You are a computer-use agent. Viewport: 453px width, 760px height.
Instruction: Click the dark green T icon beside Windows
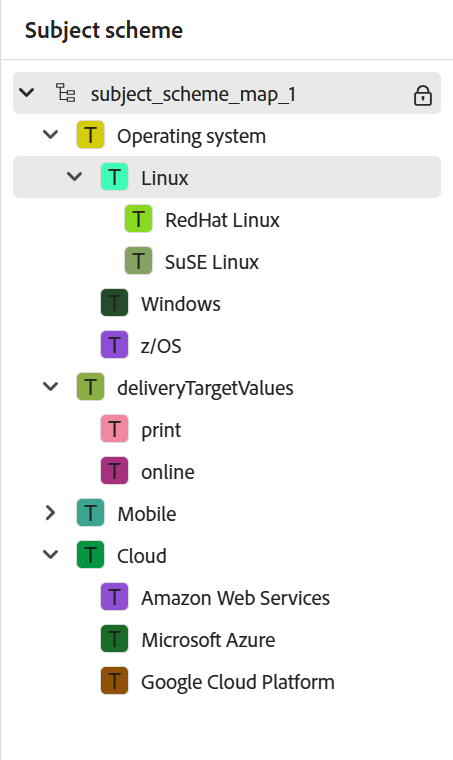(x=114, y=303)
